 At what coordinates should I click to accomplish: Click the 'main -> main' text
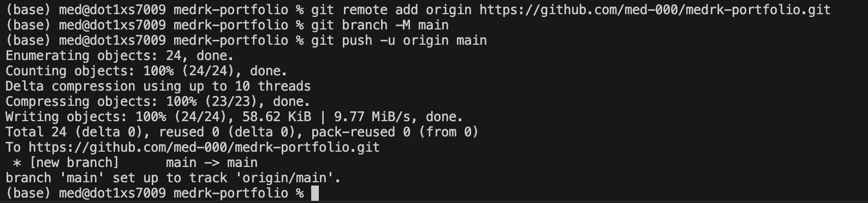[211, 163]
